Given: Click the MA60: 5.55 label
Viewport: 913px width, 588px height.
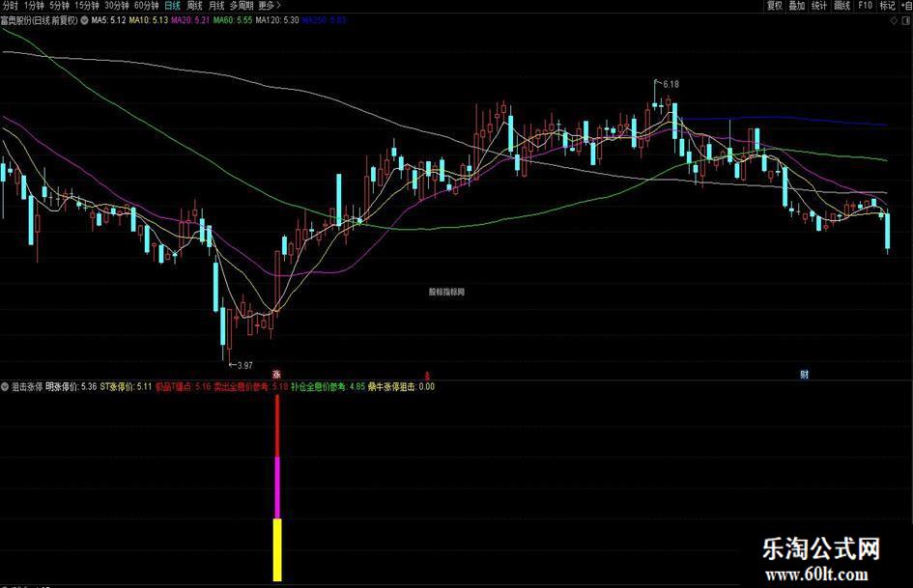Looking at the screenshot, I should (233, 20).
